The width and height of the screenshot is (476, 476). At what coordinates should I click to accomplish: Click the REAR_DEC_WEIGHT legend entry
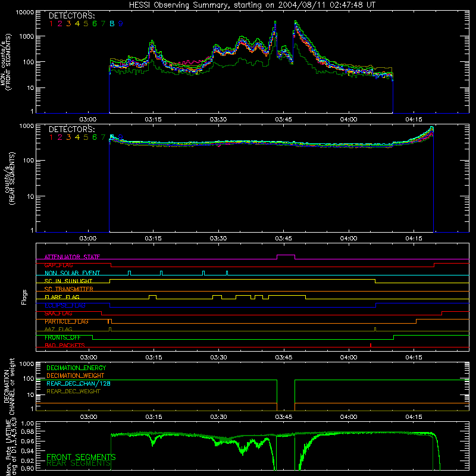click(73, 392)
